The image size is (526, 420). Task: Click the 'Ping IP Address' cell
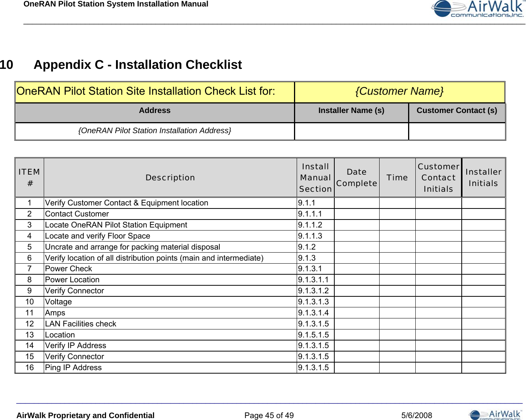pyautogui.click(x=170, y=367)
